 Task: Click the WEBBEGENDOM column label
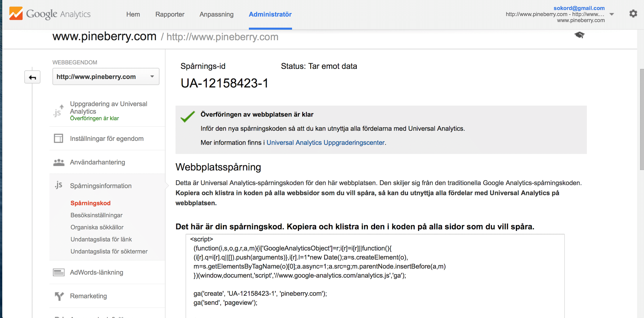pos(75,62)
